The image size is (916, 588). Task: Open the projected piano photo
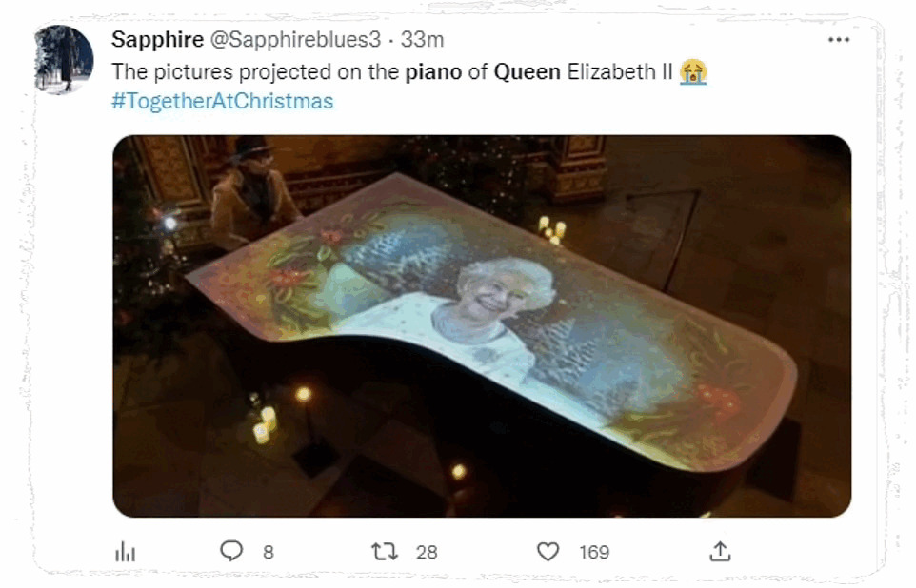point(482,326)
